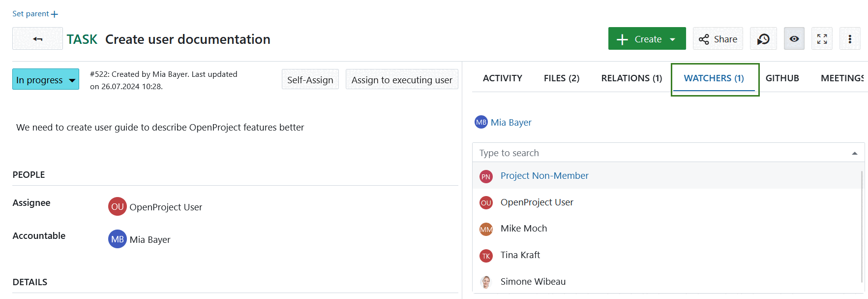Image resolution: width=868 pixels, height=299 pixels.
Task: Select Project Non-Member avatar in list
Action: pyautogui.click(x=486, y=176)
